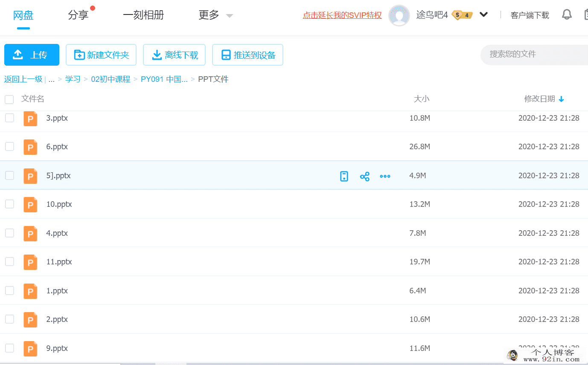This screenshot has width=588, height=365.
Task: Click 点击延长我的SVIP特权 link
Action: pos(342,15)
